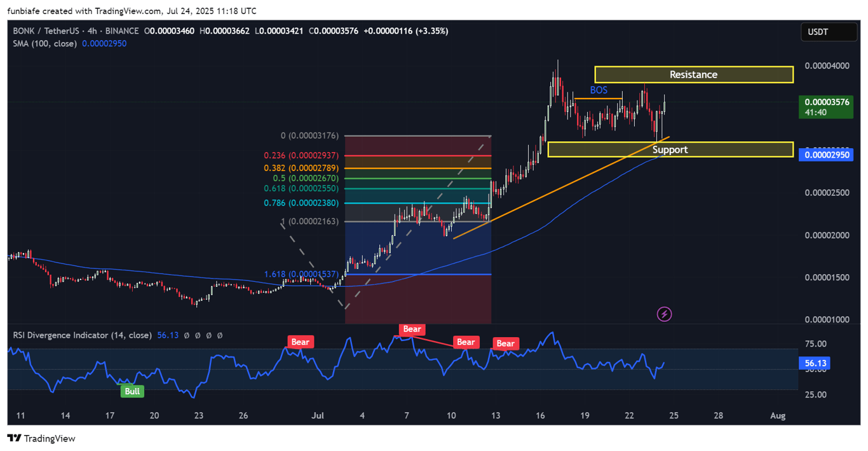Toggle the last Ø indicator value in RSI legend
Screen dimensions: 868x451
(220, 335)
